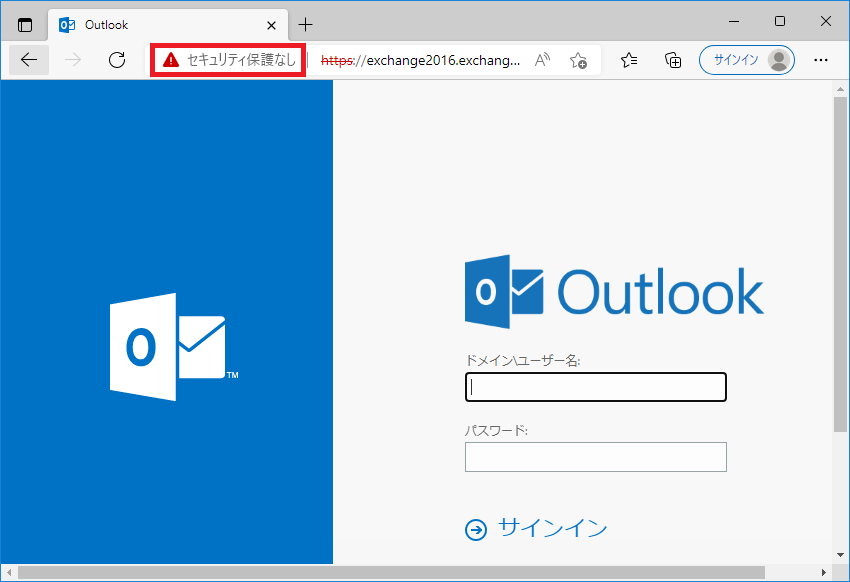Click the forward navigation arrow
Viewport: 850px width, 582px height.
pos(73,60)
